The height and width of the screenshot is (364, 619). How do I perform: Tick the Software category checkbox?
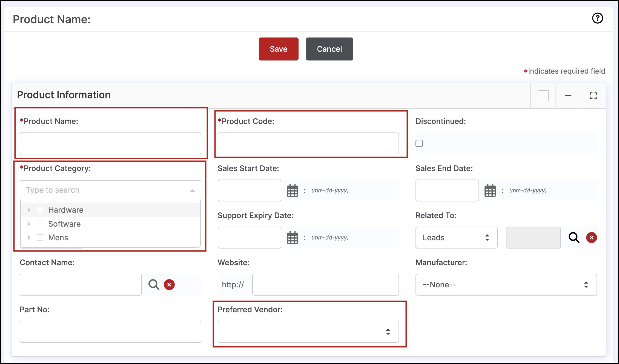pyautogui.click(x=40, y=224)
